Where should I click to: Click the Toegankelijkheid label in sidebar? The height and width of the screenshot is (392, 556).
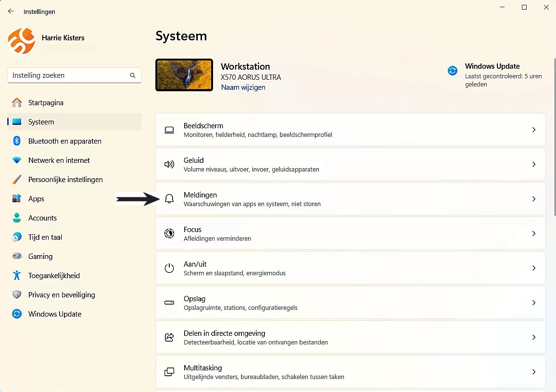54,275
